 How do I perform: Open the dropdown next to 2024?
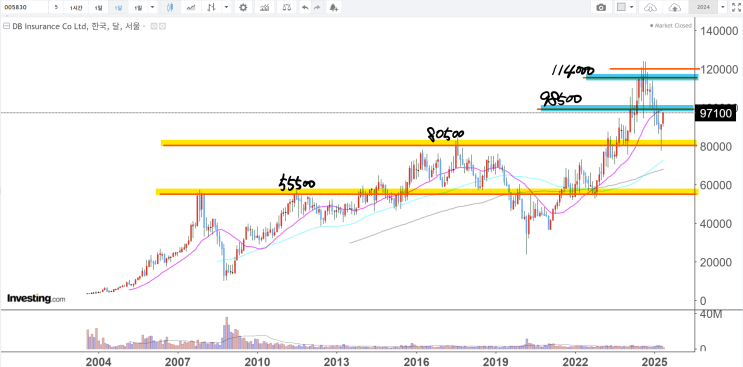pos(723,8)
